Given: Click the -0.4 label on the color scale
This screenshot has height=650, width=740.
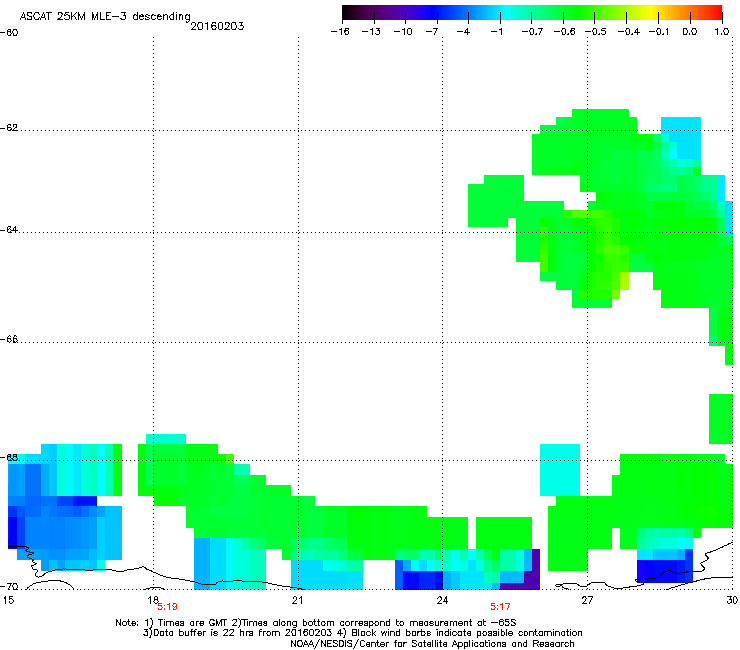Looking at the screenshot, I should pos(629,32).
